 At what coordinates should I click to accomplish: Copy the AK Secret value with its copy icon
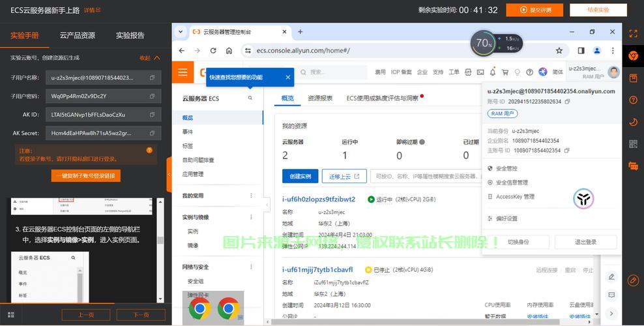(x=152, y=133)
